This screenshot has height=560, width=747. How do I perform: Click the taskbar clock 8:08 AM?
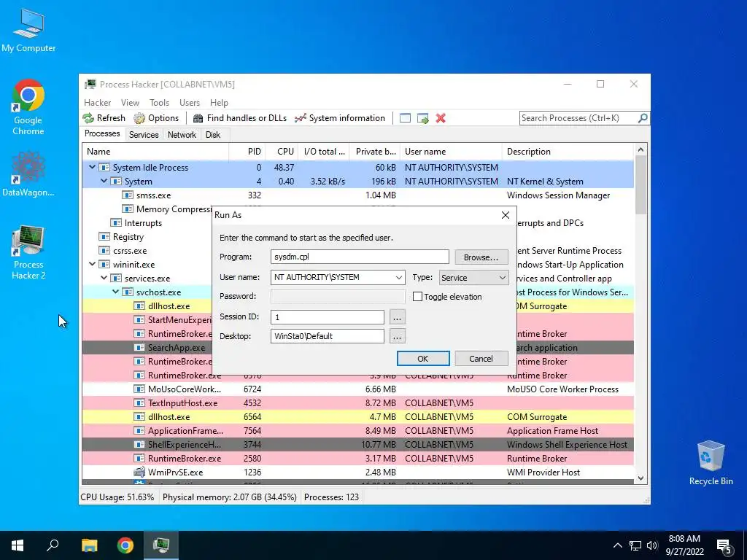684,539
